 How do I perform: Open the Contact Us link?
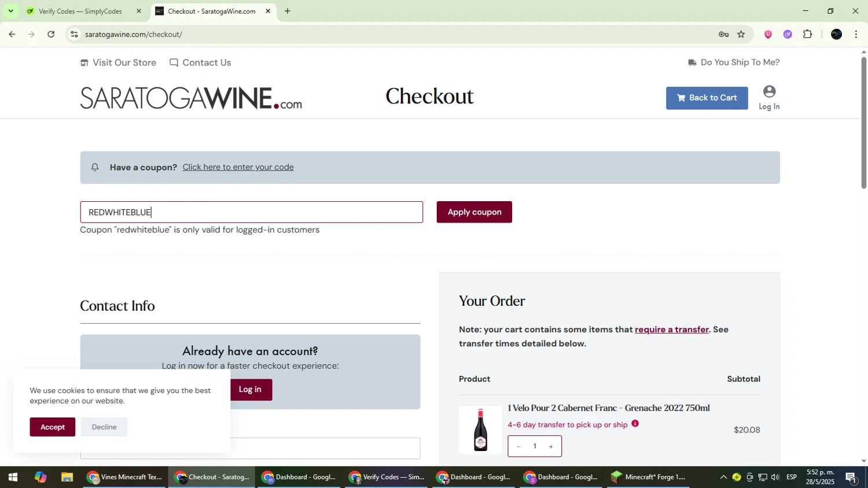200,62
